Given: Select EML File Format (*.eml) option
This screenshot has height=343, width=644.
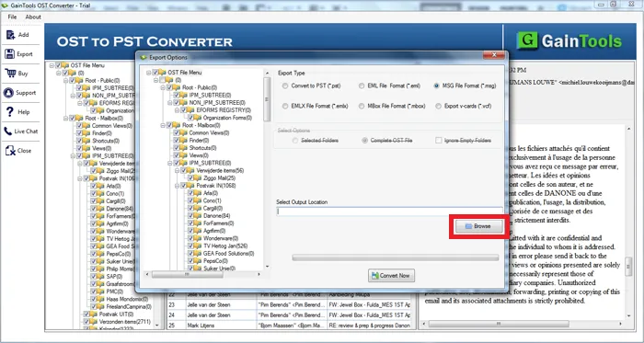Looking at the screenshot, I should tap(362, 86).
